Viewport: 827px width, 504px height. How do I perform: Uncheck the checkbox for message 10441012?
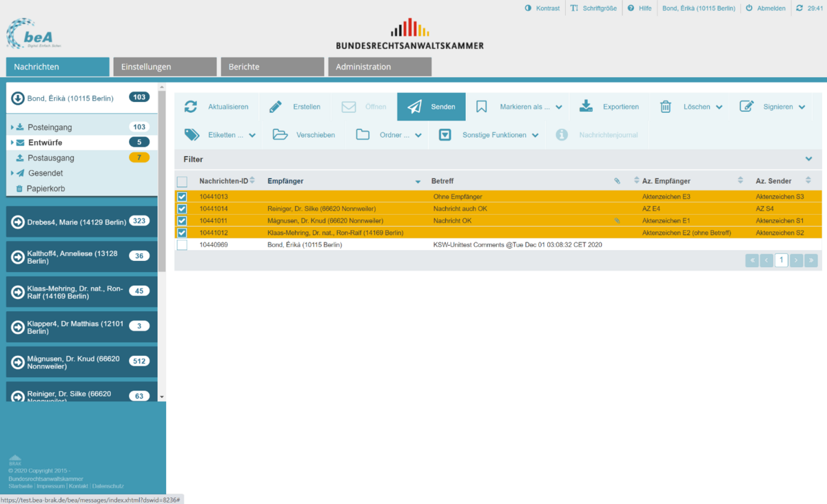182,233
